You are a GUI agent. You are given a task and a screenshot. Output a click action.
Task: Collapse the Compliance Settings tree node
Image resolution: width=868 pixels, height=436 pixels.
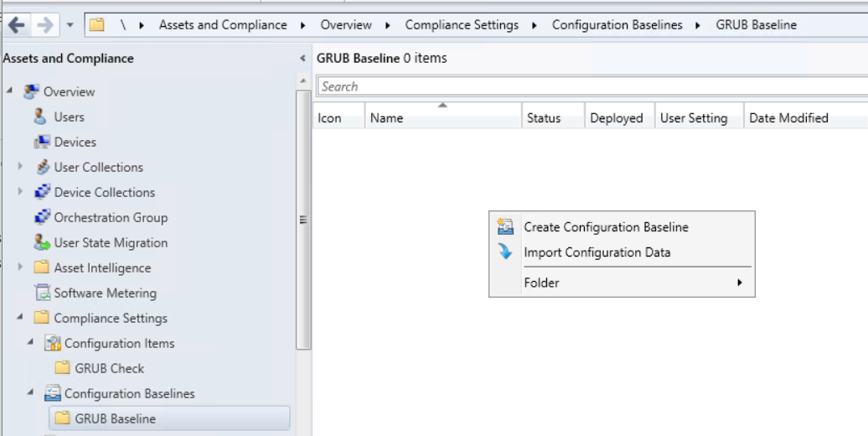pos(21,319)
